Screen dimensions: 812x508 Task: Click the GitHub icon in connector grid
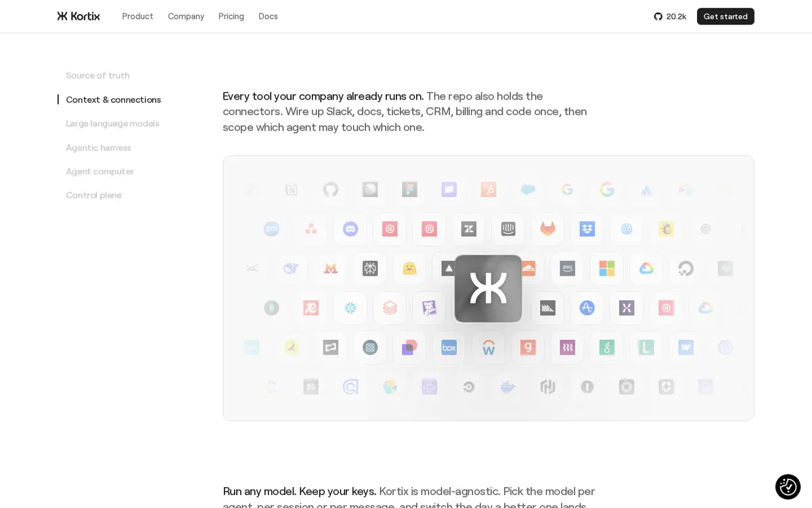point(331,190)
